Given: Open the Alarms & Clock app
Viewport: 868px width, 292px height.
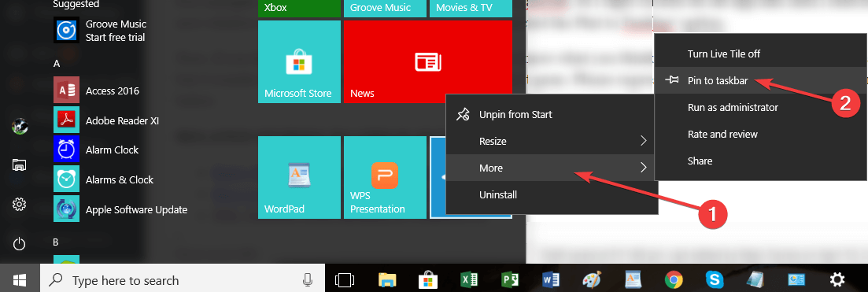Looking at the screenshot, I should click(x=104, y=180).
